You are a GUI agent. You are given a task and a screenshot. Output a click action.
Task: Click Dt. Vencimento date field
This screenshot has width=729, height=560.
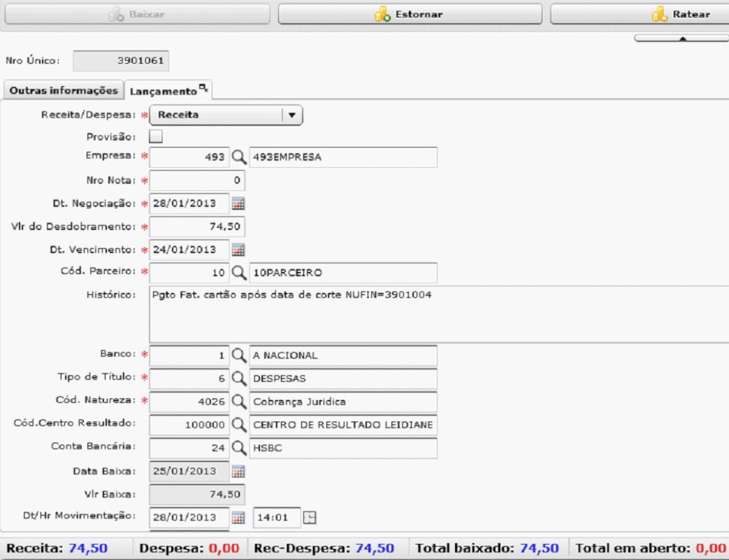[189, 250]
